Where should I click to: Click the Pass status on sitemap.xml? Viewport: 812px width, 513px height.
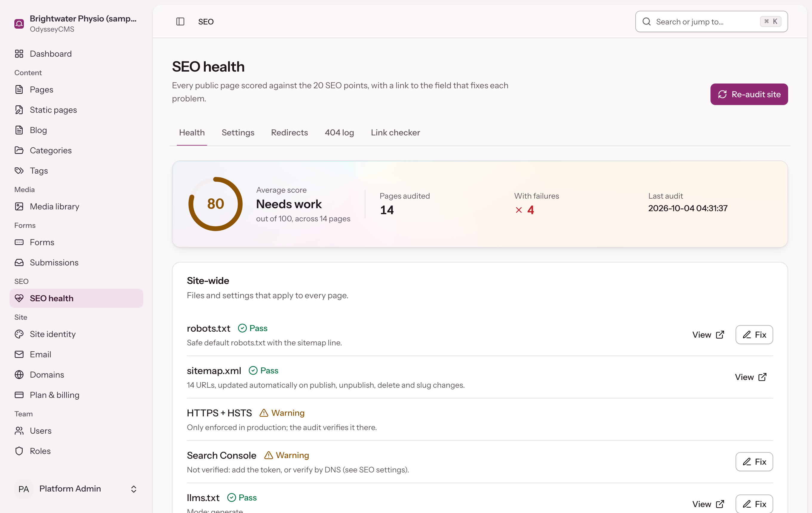263,370
